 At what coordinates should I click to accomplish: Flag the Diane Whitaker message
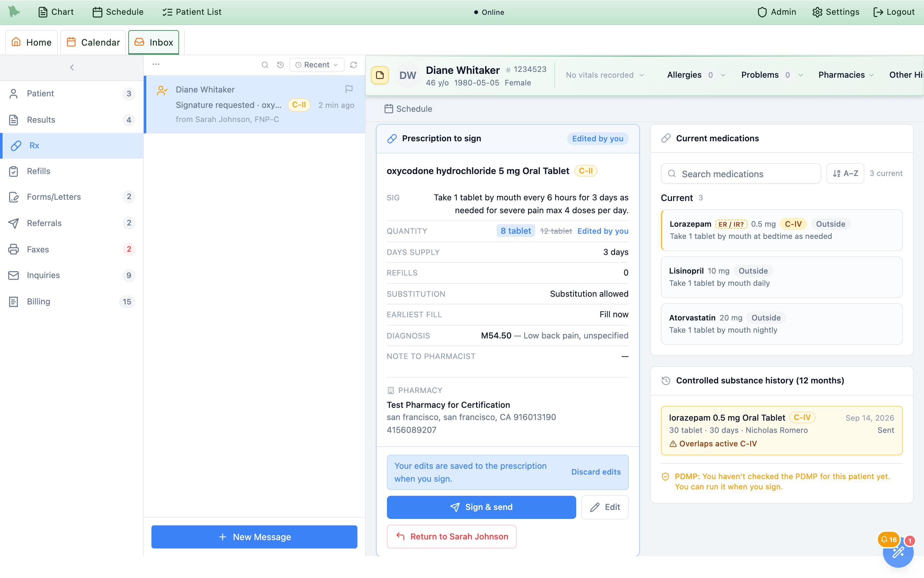point(349,89)
